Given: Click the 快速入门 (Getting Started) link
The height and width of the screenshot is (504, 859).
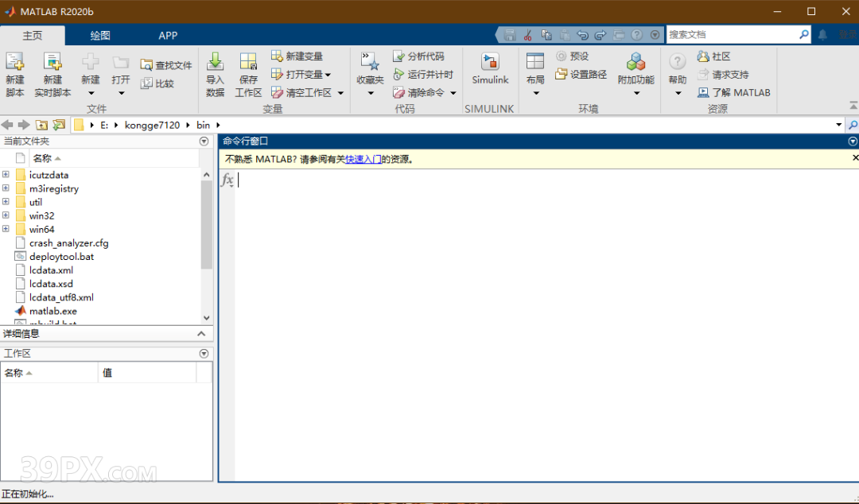Looking at the screenshot, I should (x=363, y=160).
